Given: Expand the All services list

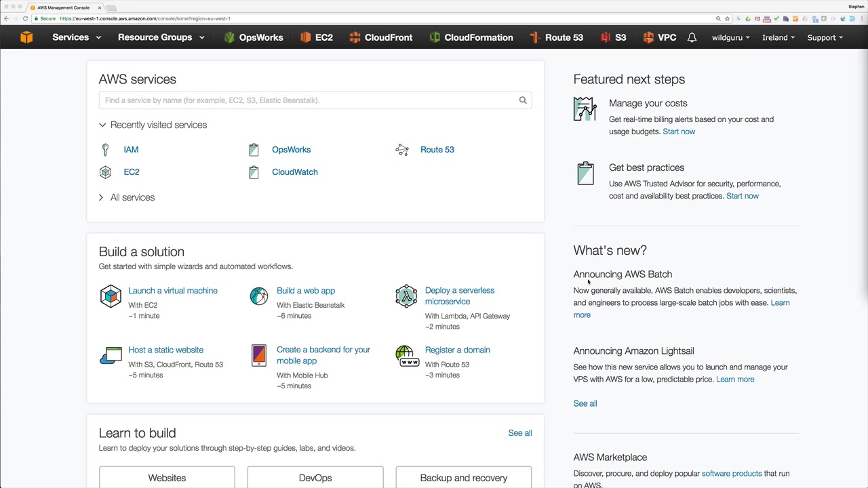Looking at the screenshot, I should pos(101,197).
